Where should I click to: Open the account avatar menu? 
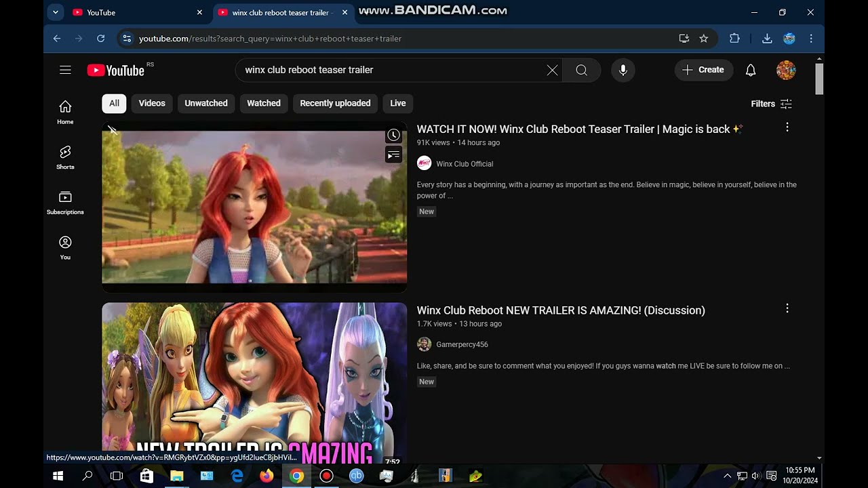[786, 70]
